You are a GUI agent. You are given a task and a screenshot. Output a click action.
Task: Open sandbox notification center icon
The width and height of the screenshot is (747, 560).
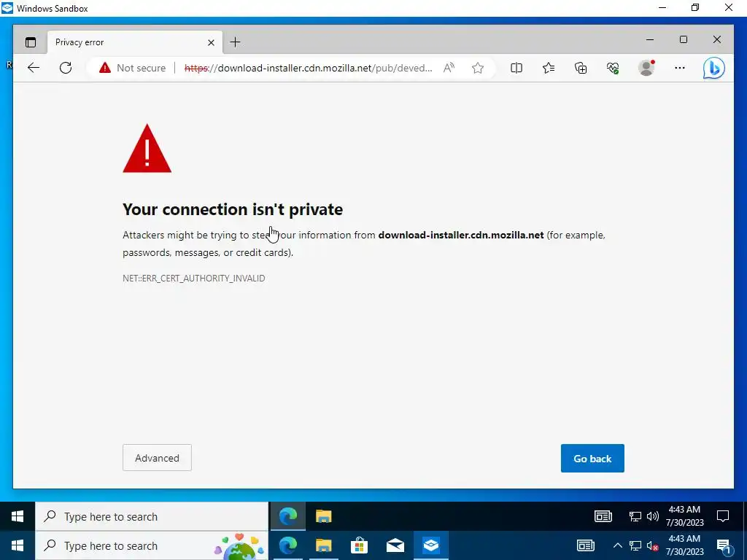point(723,516)
